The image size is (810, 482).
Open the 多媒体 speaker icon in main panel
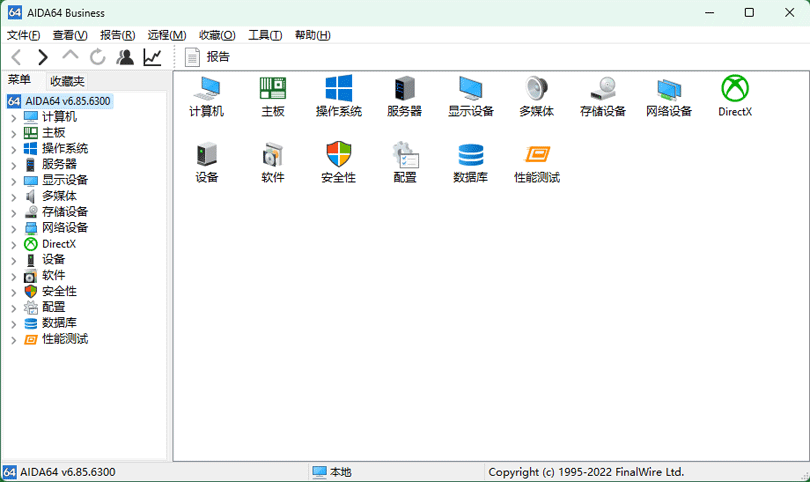tap(537, 96)
